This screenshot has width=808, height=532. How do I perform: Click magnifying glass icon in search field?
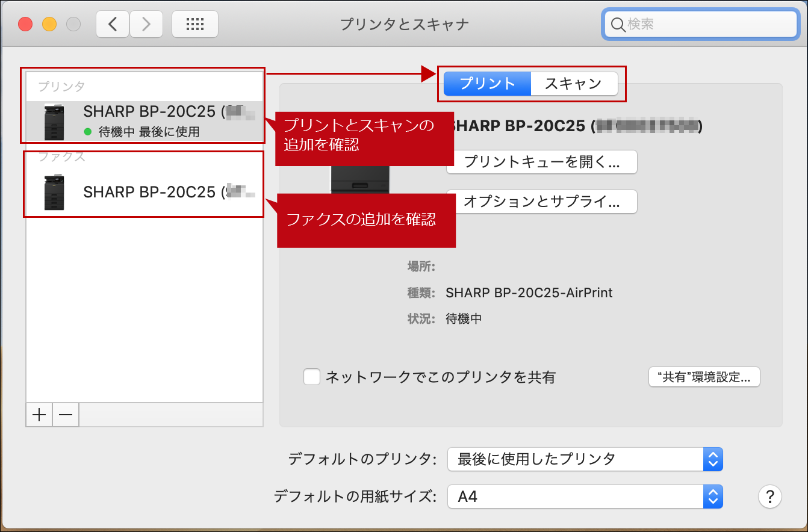click(x=618, y=24)
